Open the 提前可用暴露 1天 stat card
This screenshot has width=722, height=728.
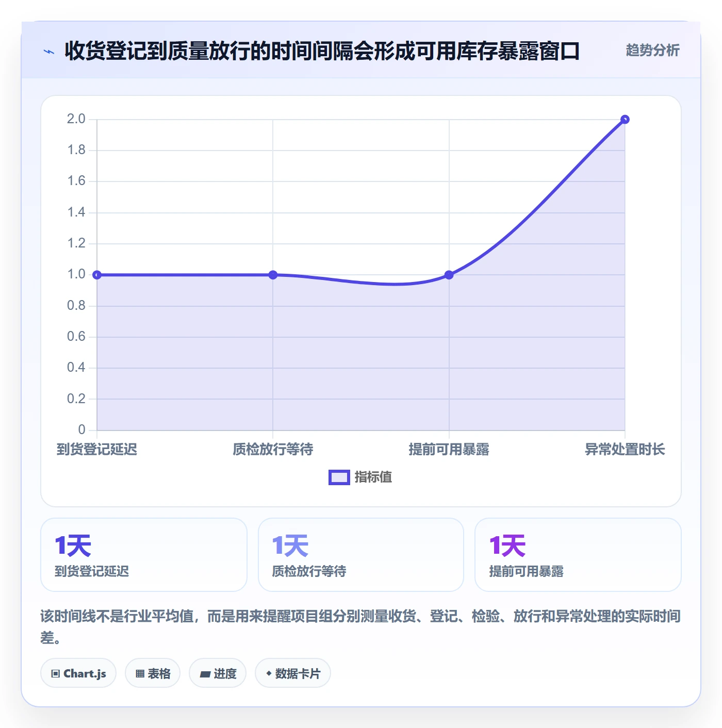578,555
